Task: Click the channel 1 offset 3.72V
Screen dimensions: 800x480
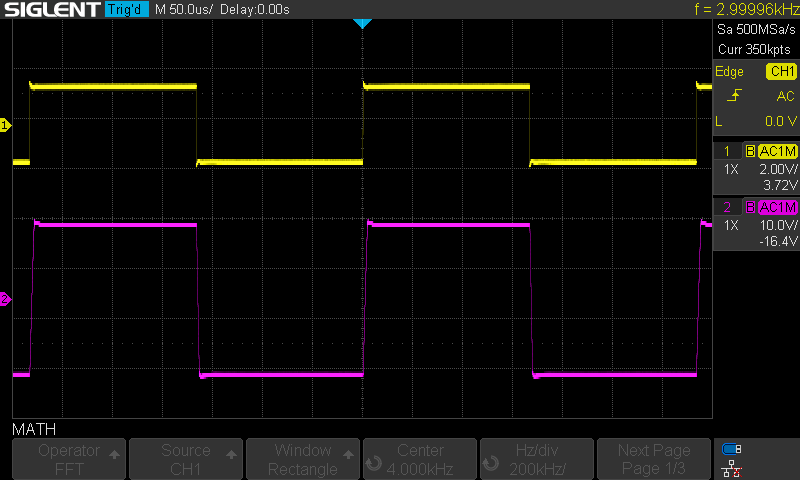Action: click(x=780, y=185)
